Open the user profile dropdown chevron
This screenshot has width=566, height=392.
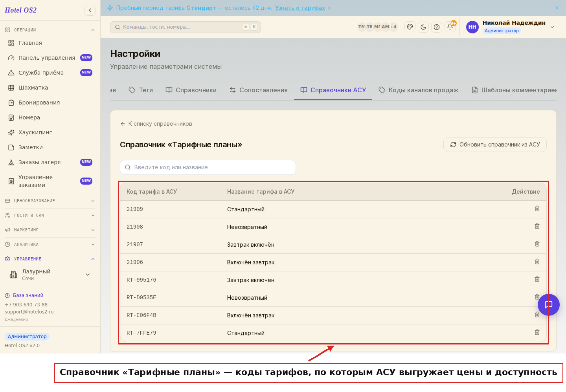click(552, 27)
